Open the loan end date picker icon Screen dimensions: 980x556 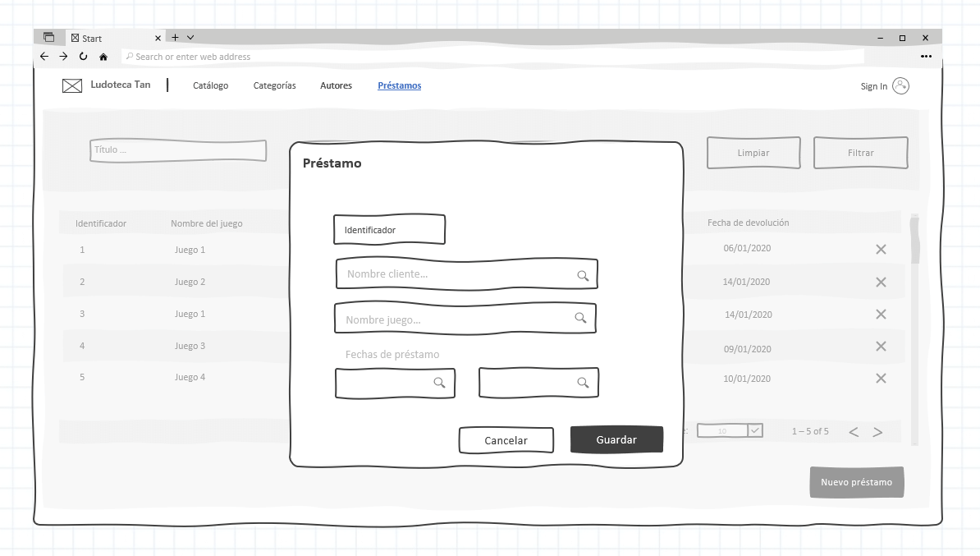coord(583,383)
